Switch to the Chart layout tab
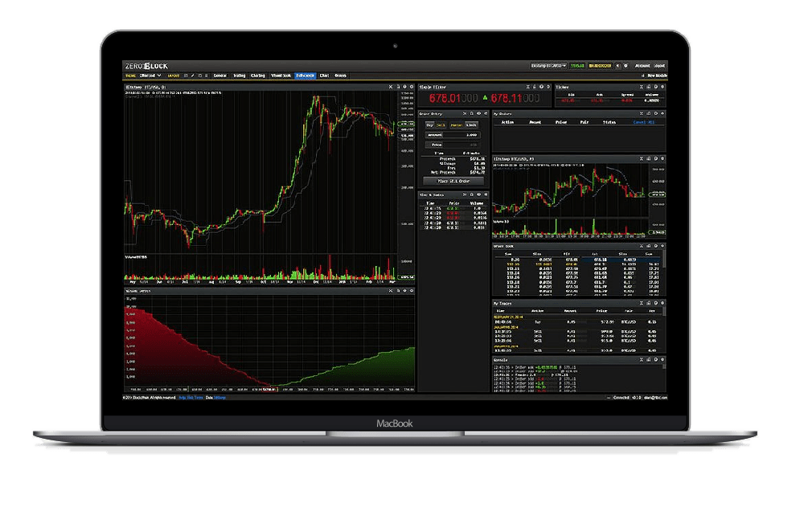Screen dimensions: 804x532 [x=324, y=76]
